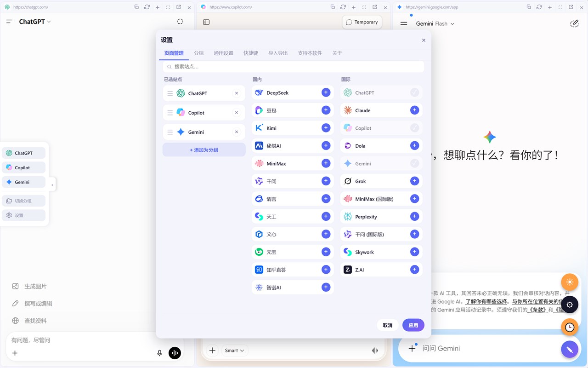Open the ChatGPT model dropdown

tap(35, 22)
